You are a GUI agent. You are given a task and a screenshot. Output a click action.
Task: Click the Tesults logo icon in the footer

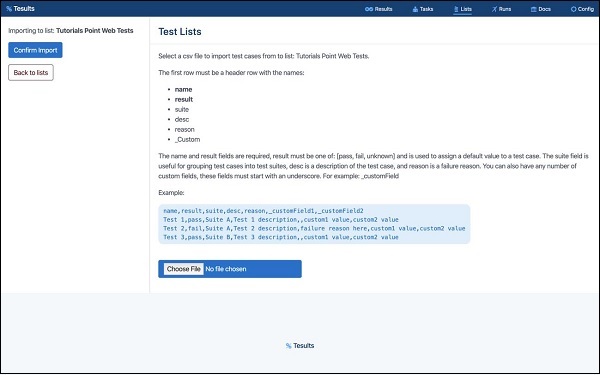pyautogui.click(x=289, y=346)
